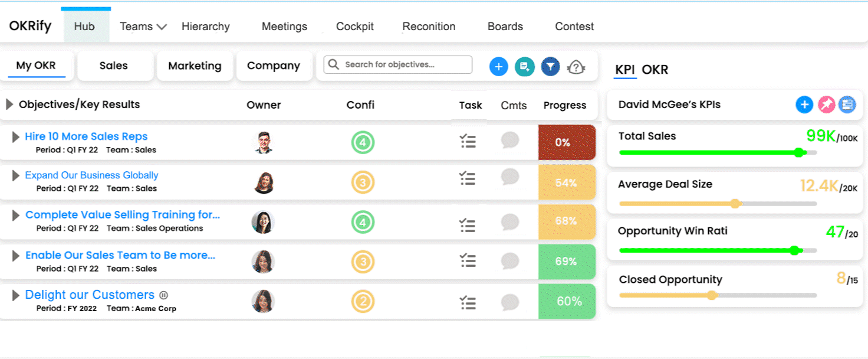The image size is (868, 359).
Task: Click confidence rating 2 for Delight our Customers
Action: tap(363, 302)
